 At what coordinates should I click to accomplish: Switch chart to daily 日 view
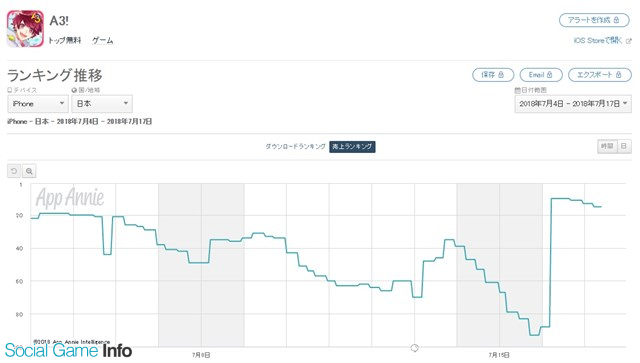click(x=623, y=146)
